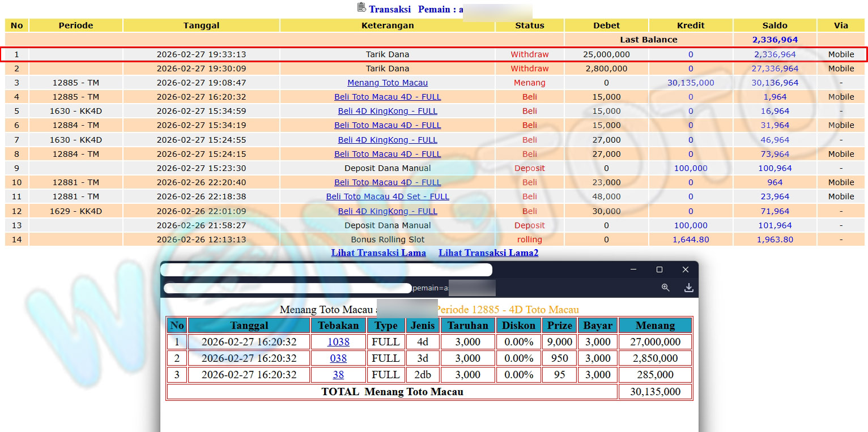Viewport: 868px width, 432px height.
Task: Open Lihat Transaksi Lama2 link
Action: (x=488, y=253)
